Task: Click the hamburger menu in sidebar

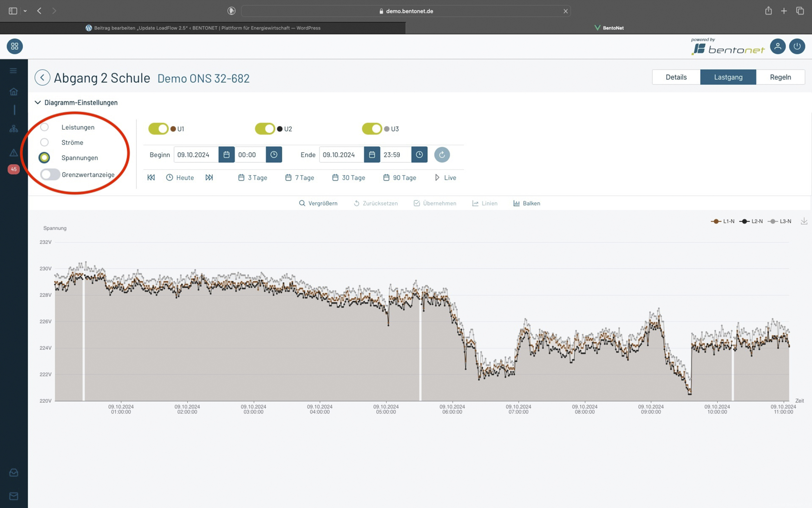Action: [x=13, y=70]
